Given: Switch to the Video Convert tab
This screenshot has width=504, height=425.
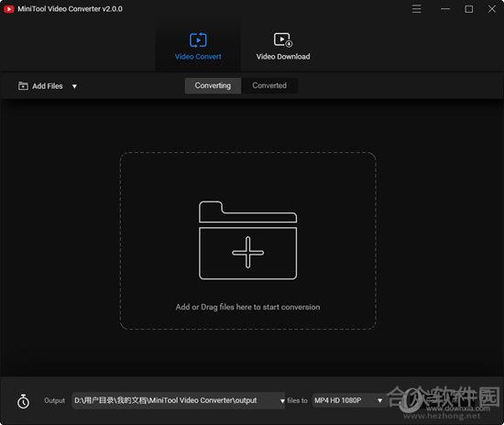Looking at the screenshot, I should point(198,47).
